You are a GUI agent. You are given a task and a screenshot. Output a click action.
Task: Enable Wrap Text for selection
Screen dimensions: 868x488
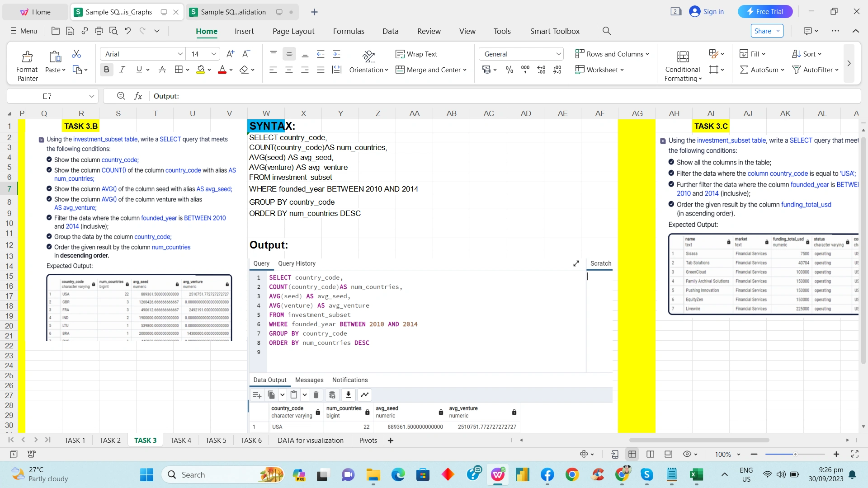pos(417,54)
